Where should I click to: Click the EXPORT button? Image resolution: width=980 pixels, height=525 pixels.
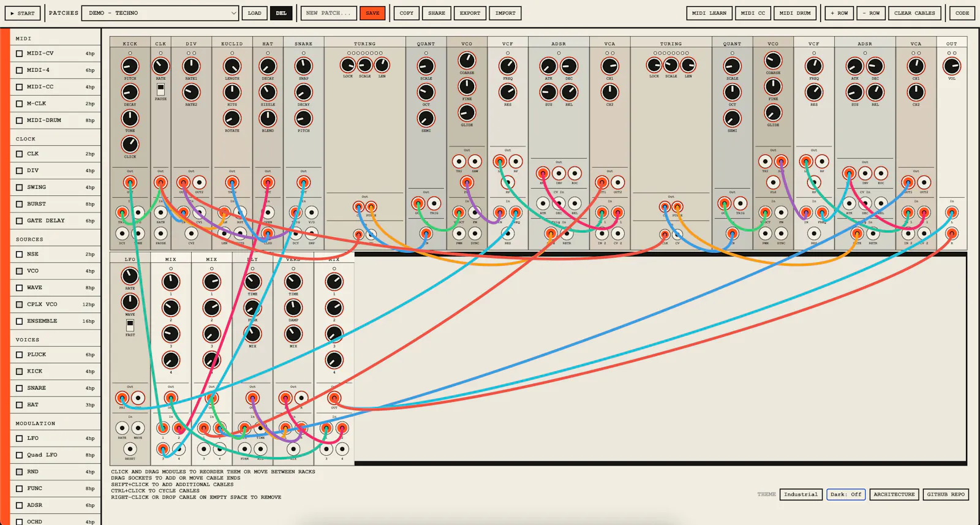[470, 13]
